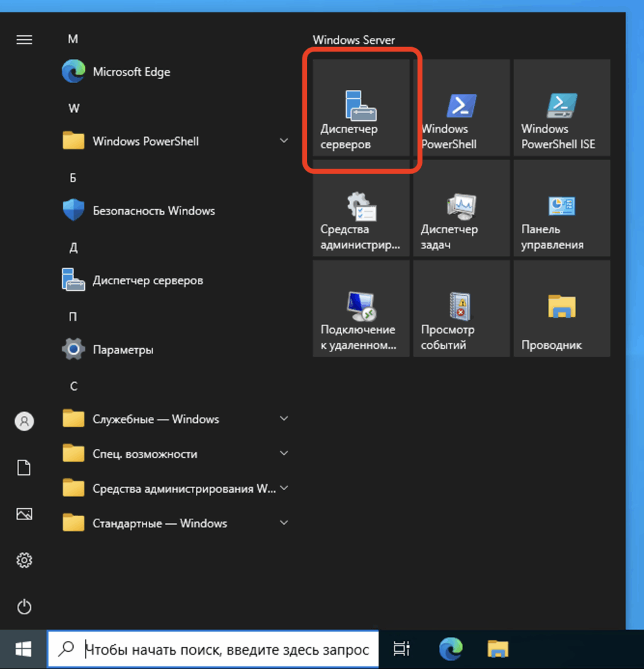Expand the Windows PowerShell folder

coord(175,141)
